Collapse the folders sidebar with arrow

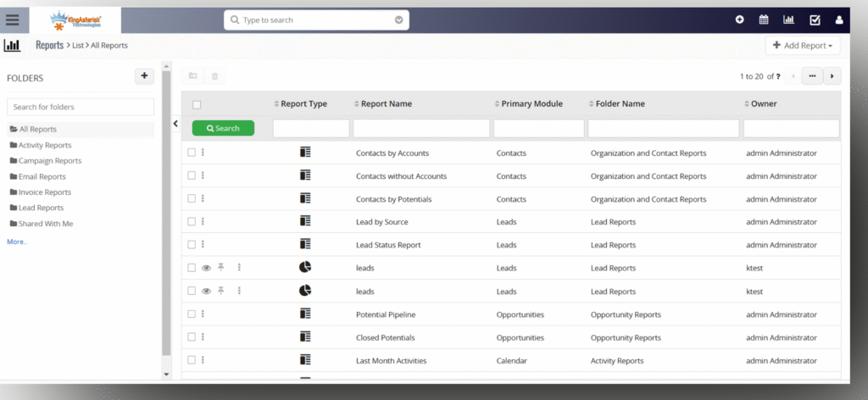point(175,124)
